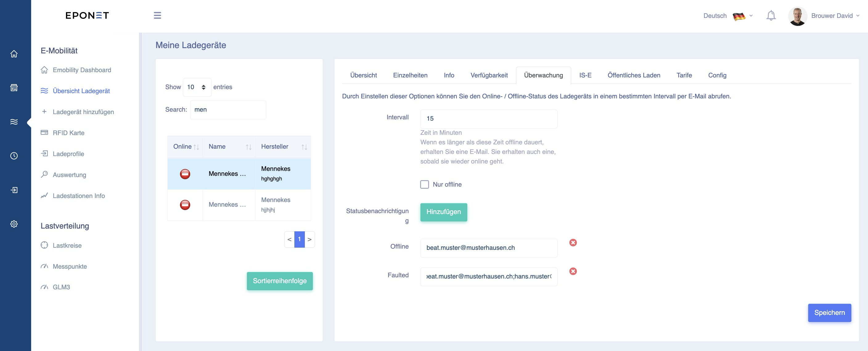Sort table by Hersteller column
Screen dimensions: 868x351
(x=283, y=147)
